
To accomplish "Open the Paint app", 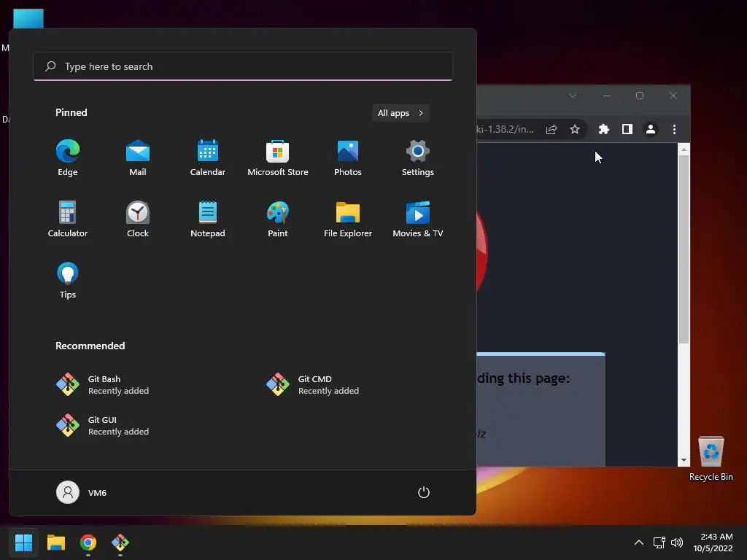I will click(278, 219).
